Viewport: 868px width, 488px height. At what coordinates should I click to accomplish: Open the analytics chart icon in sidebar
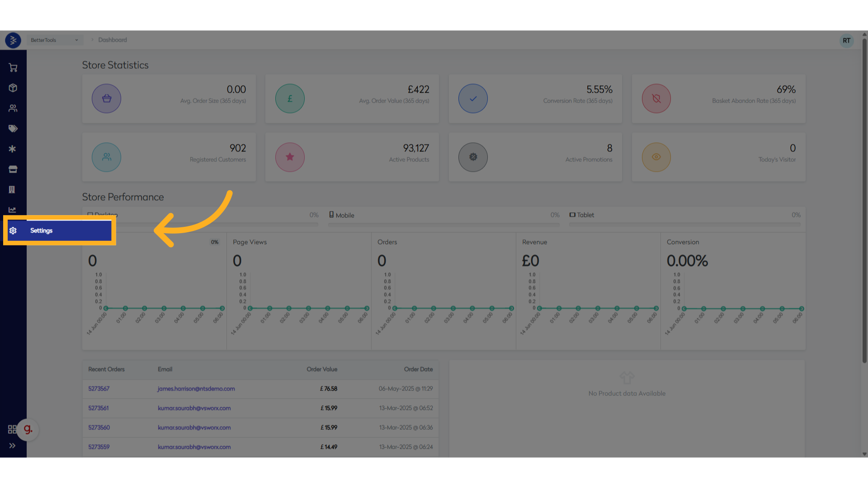coord(13,210)
